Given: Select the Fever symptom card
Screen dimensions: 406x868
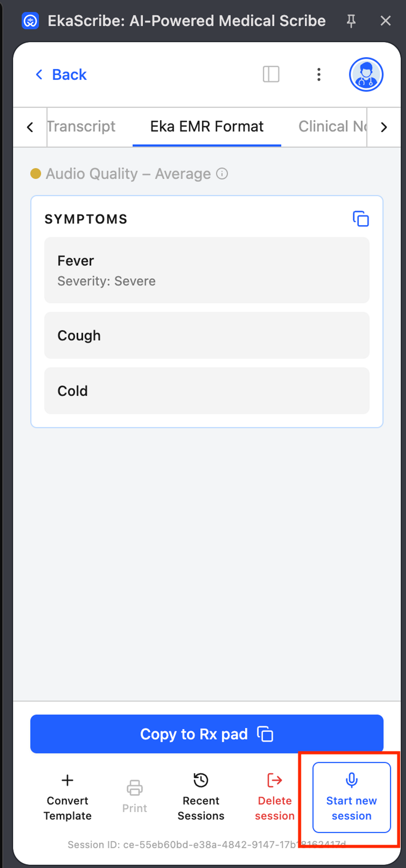Looking at the screenshot, I should [206, 270].
